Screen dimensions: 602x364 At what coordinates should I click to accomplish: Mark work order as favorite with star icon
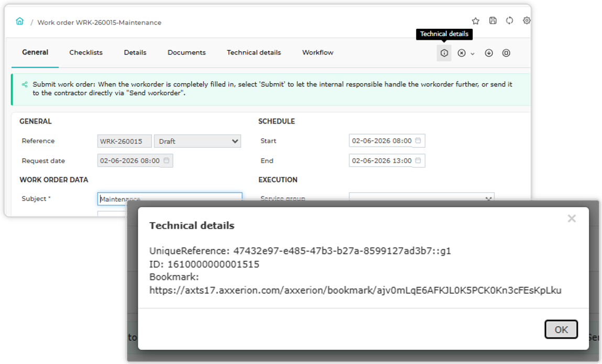[x=476, y=21]
